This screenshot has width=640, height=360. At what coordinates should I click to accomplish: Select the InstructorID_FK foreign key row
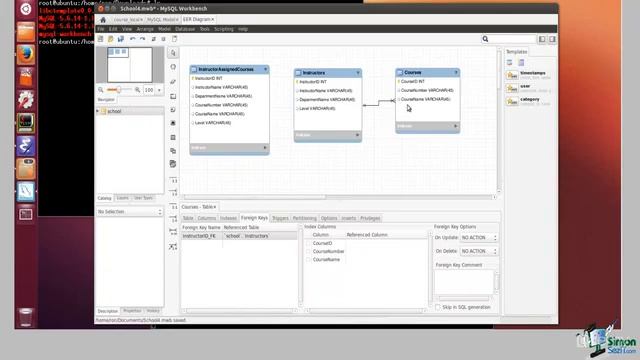coord(239,236)
